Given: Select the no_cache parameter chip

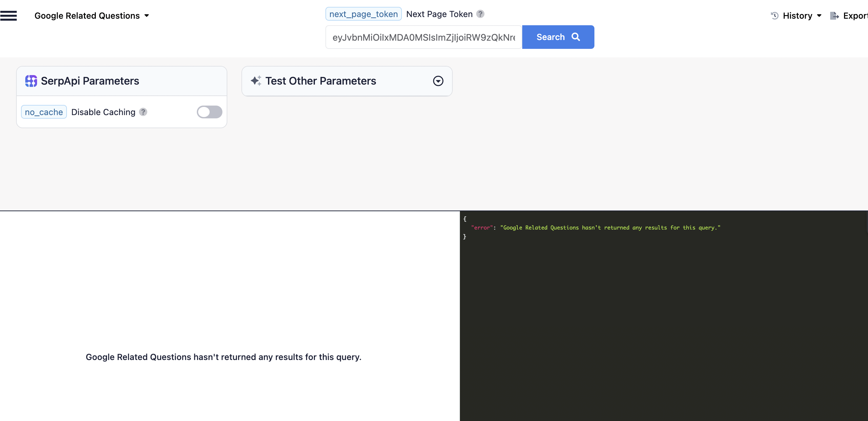Looking at the screenshot, I should 44,112.
